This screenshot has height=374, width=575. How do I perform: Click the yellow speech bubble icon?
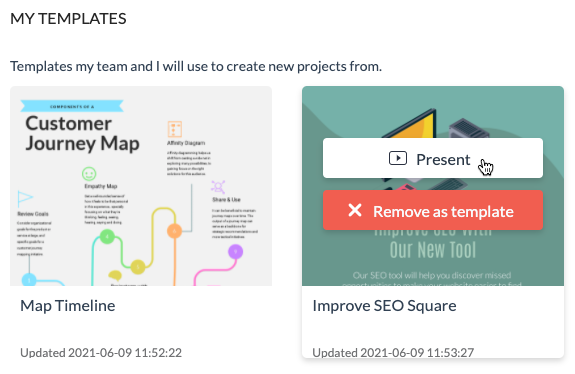click(115, 275)
